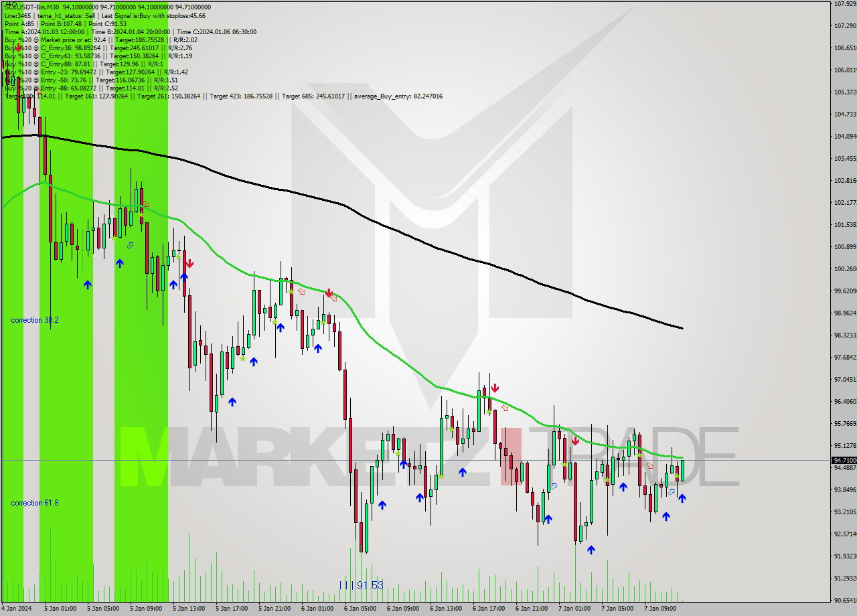Click the '5 Jan 09:00' time axis label
857x616 pixels.
click(x=147, y=609)
